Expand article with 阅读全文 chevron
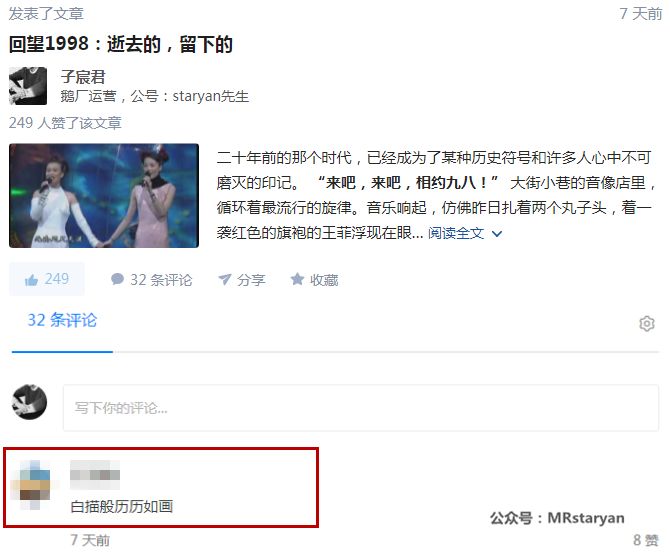Image resolution: width=670 pixels, height=559 pixels. tap(497, 234)
